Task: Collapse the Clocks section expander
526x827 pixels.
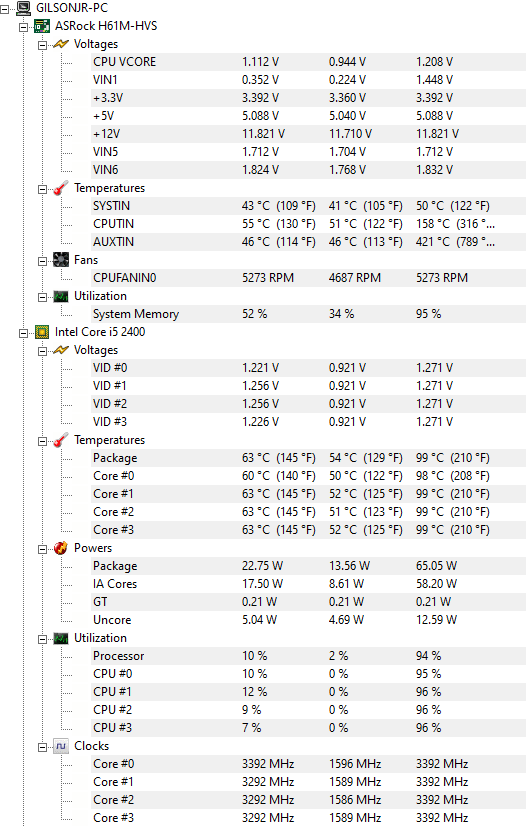Action: coord(43,746)
